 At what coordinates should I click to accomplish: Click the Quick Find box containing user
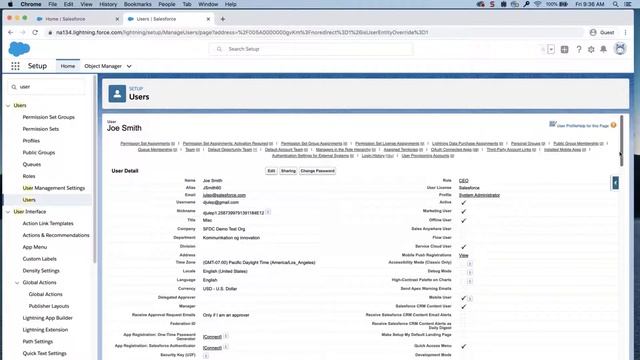[x=47, y=87]
